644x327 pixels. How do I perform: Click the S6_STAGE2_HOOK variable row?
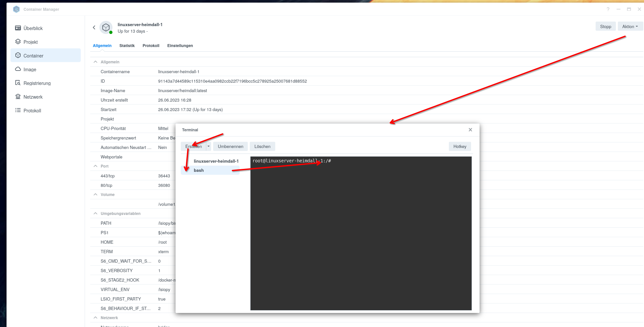tap(133, 280)
